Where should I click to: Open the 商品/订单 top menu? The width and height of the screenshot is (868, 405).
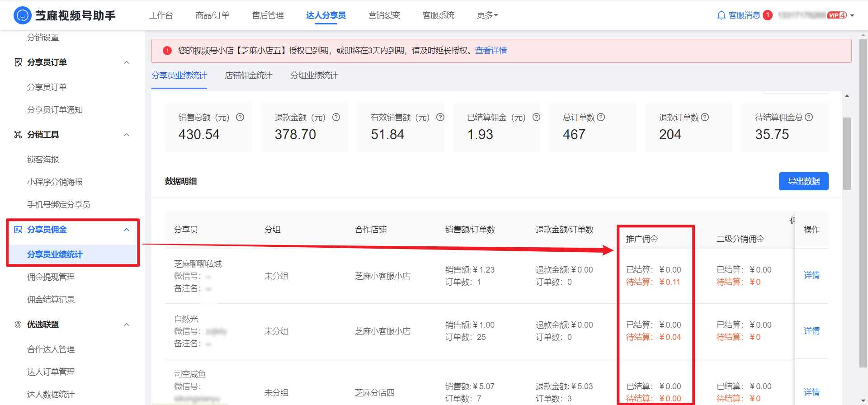[x=212, y=15]
